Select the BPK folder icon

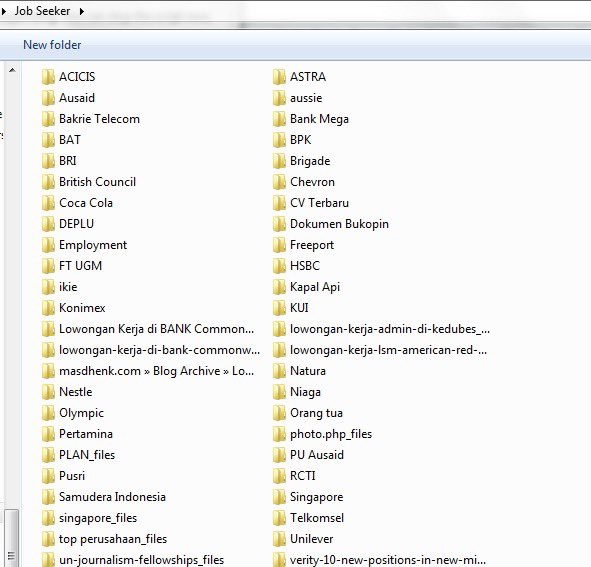[x=279, y=140]
